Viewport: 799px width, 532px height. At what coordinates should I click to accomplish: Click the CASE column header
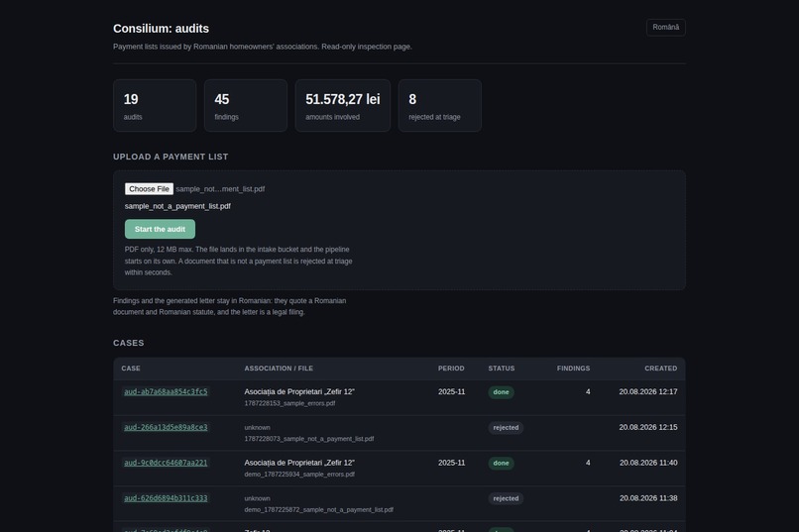click(x=131, y=369)
